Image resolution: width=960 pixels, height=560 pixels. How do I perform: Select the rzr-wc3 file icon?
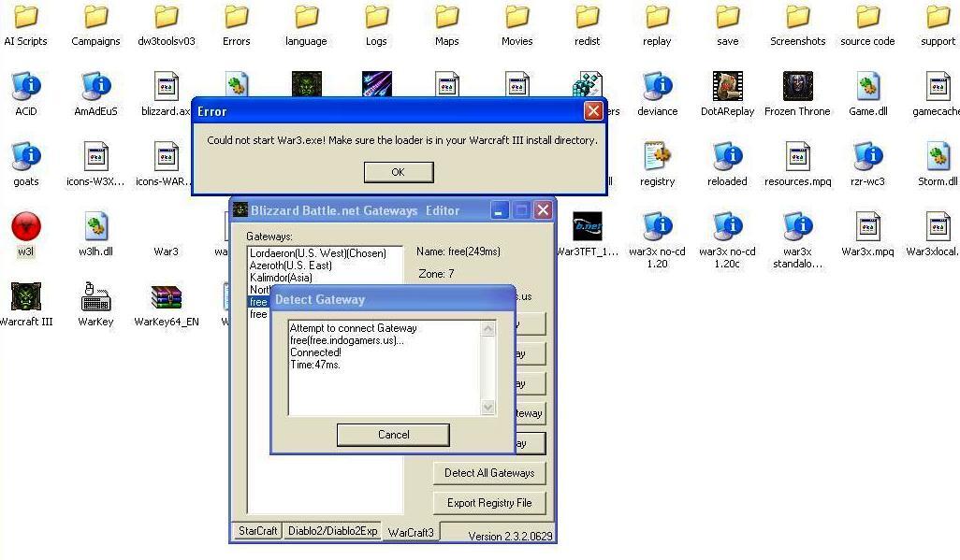point(867,156)
